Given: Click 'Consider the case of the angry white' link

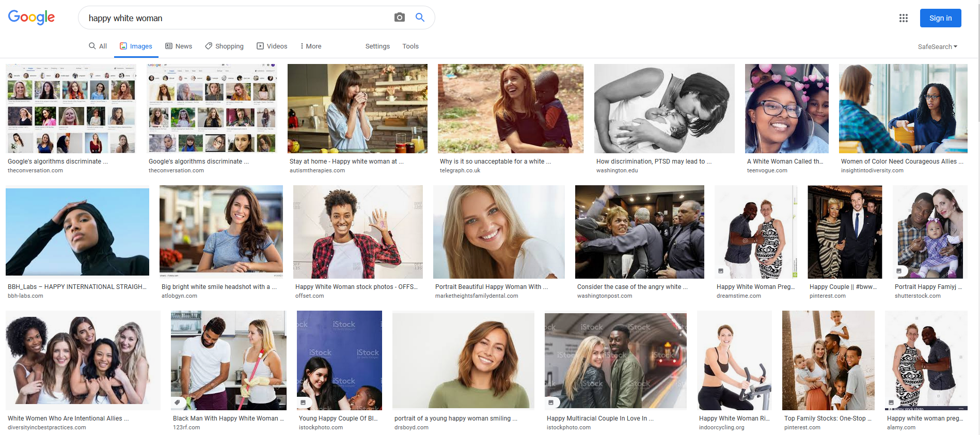Looking at the screenshot, I should click(x=633, y=287).
